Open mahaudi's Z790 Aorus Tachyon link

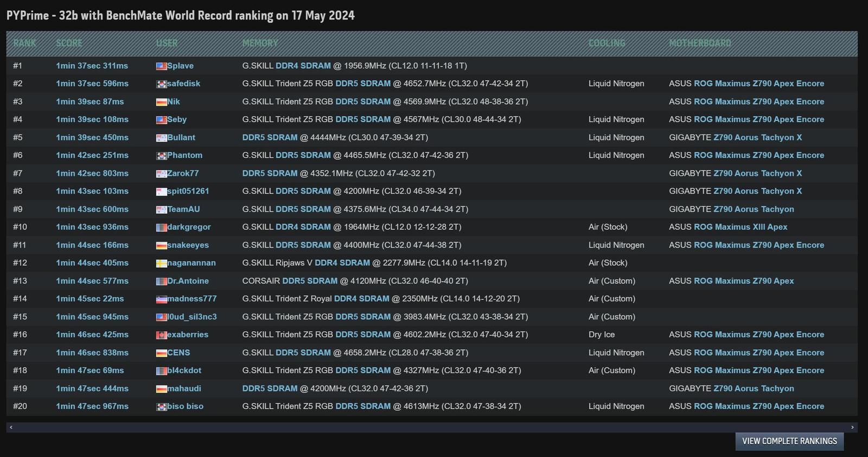tap(754, 388)
